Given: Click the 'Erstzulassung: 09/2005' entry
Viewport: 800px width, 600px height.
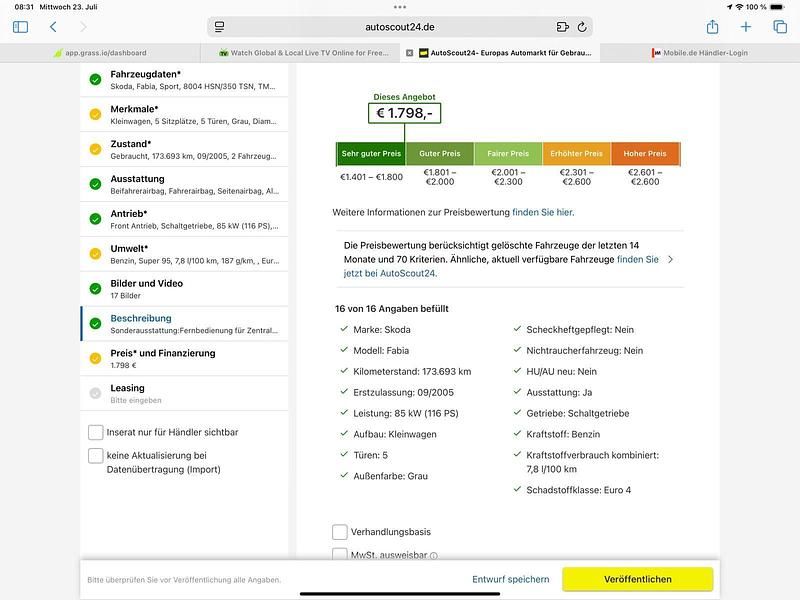Looking at the screenshot, I should point(403,393).
